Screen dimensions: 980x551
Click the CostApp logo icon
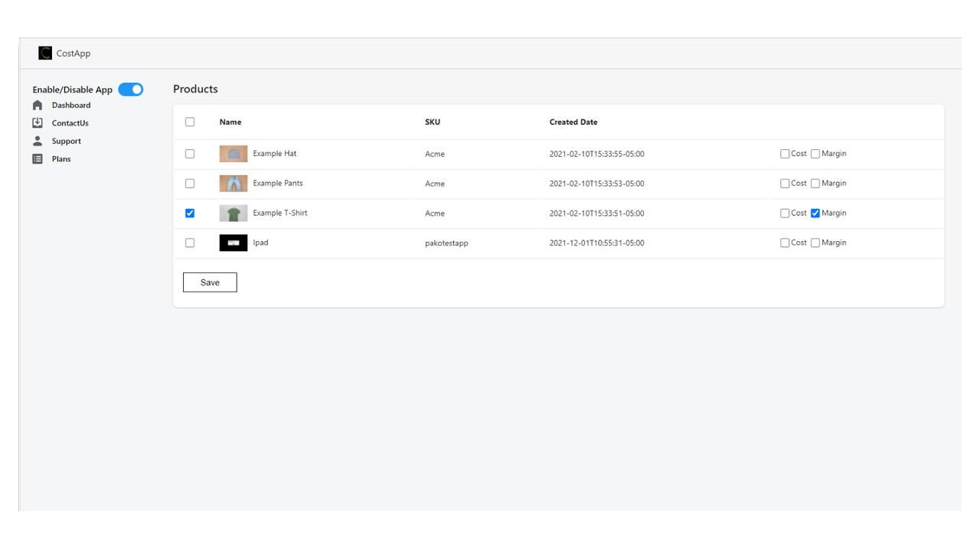[45, 53]
